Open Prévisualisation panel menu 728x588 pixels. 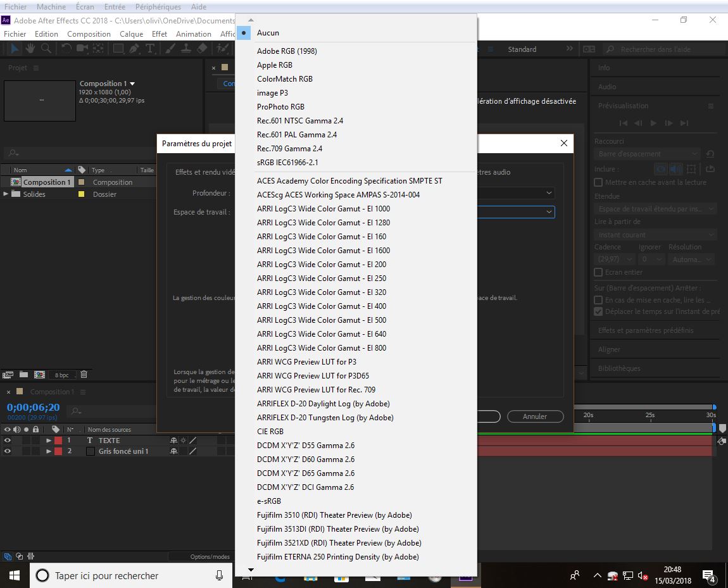pyautogui.click(x=710, y=106)
